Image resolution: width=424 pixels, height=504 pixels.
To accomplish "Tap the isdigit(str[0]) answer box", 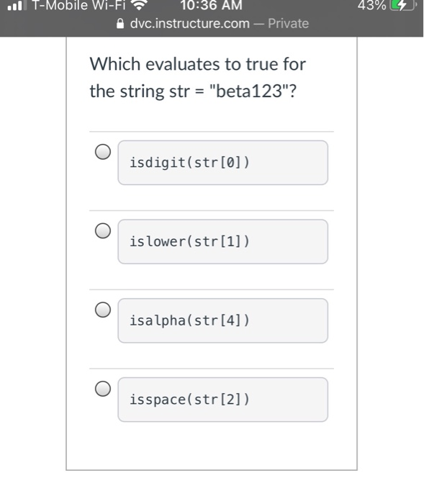I will (222, 163).
